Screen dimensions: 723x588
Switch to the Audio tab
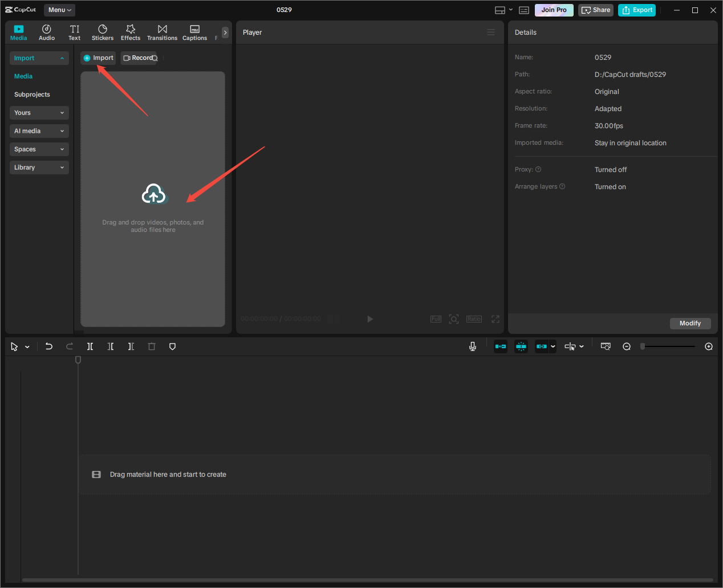pyautogui.click(x=47, y=32)
